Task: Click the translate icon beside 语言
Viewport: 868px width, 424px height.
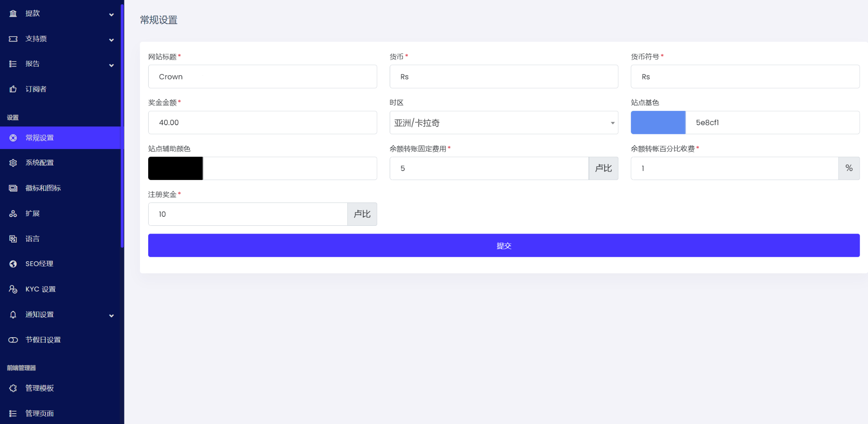Action: coord(13,239)
